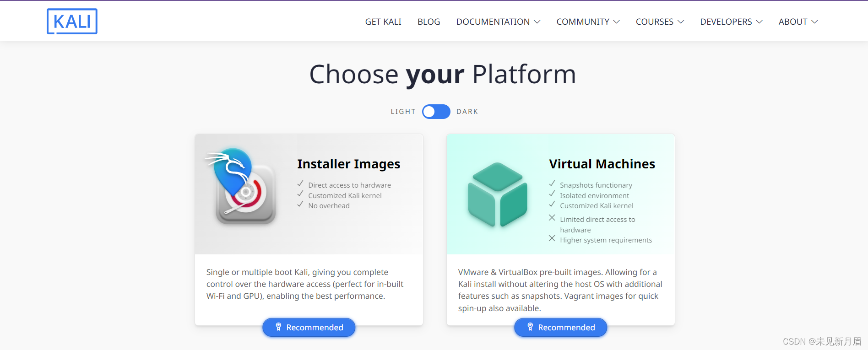
Task: Click 'Direct access to hardware' feature text
Action: pyautogui.click(x=349, y=185)
